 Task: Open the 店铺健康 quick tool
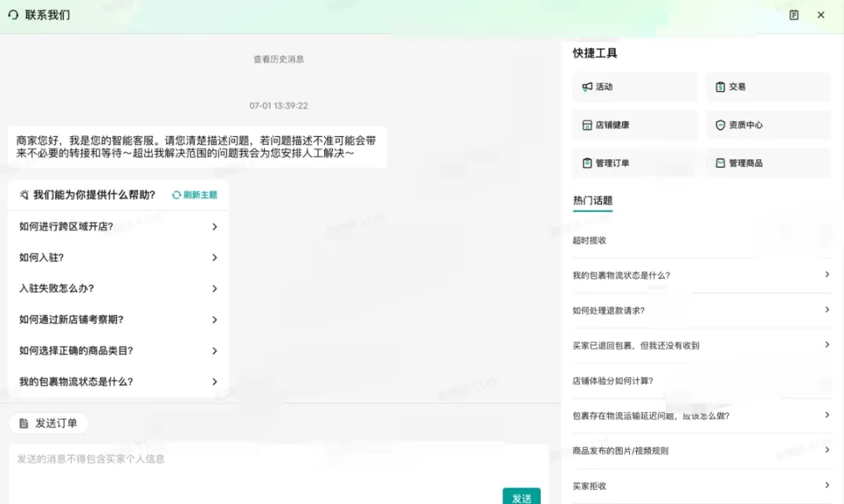click(635, 125)
